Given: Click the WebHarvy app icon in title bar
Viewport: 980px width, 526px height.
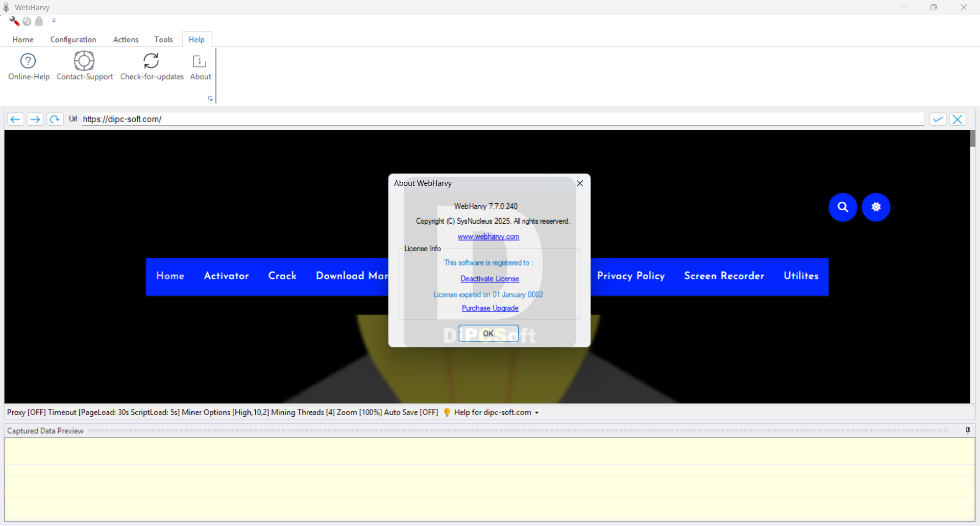Looking at the screenshot, I should (6, 7).
